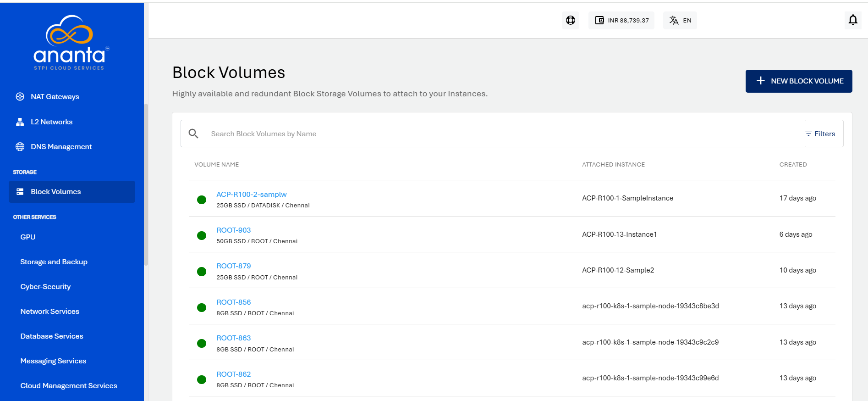
Task: Click status dot of ROOT-903
Action: pyautogui.click(x=202, y=235)
